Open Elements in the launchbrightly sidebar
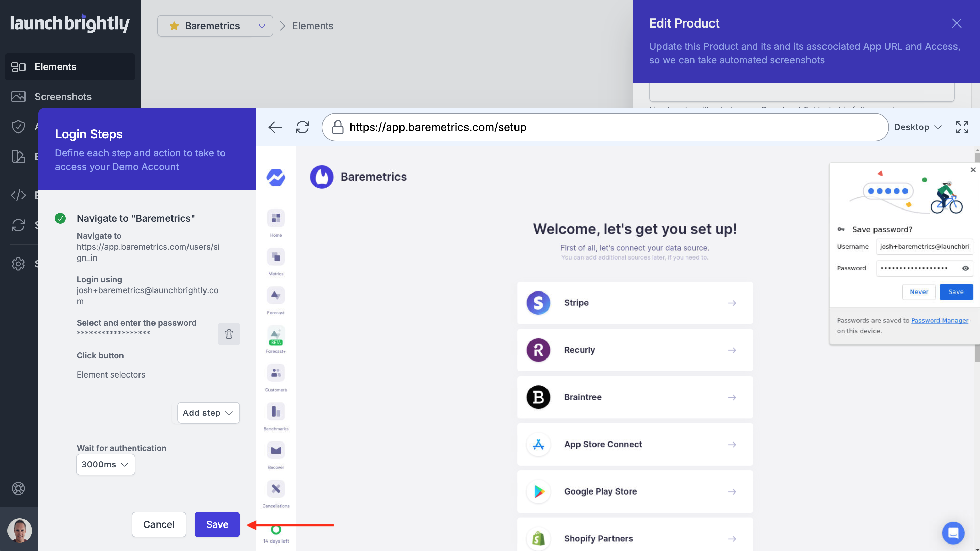980x551 pixels. point(70,67)
